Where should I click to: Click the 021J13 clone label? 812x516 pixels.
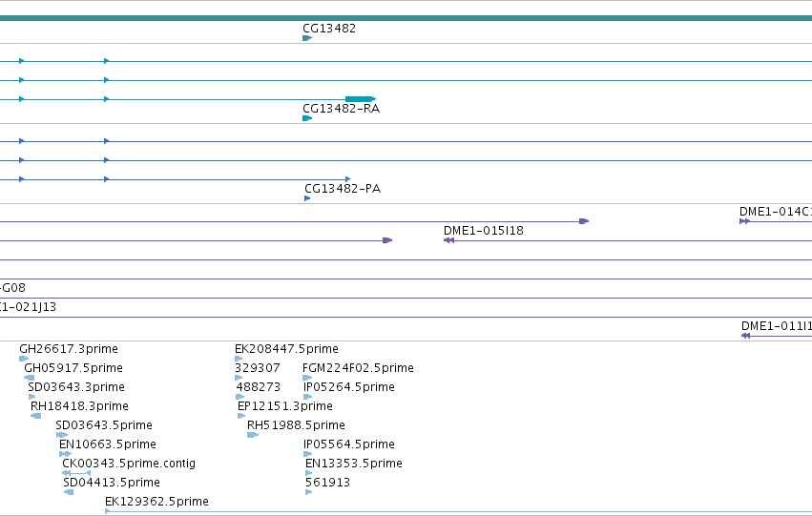[28, 307]
